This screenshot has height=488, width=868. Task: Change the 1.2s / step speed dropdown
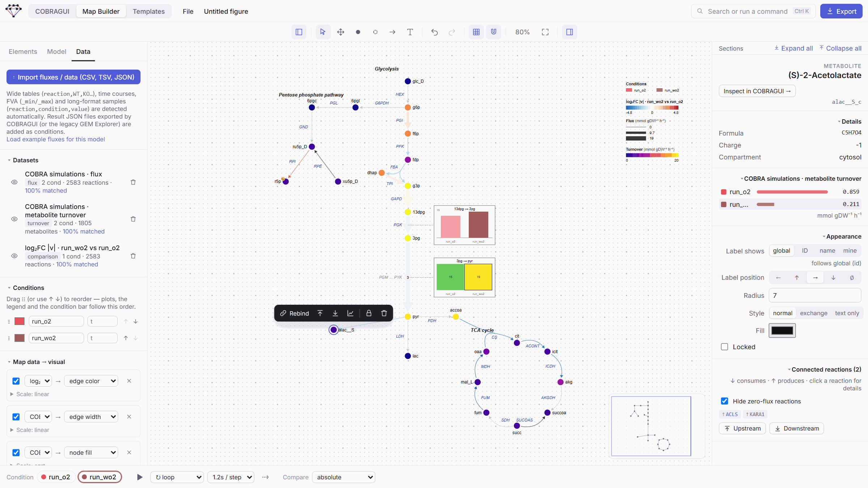[x=231, y=477]
